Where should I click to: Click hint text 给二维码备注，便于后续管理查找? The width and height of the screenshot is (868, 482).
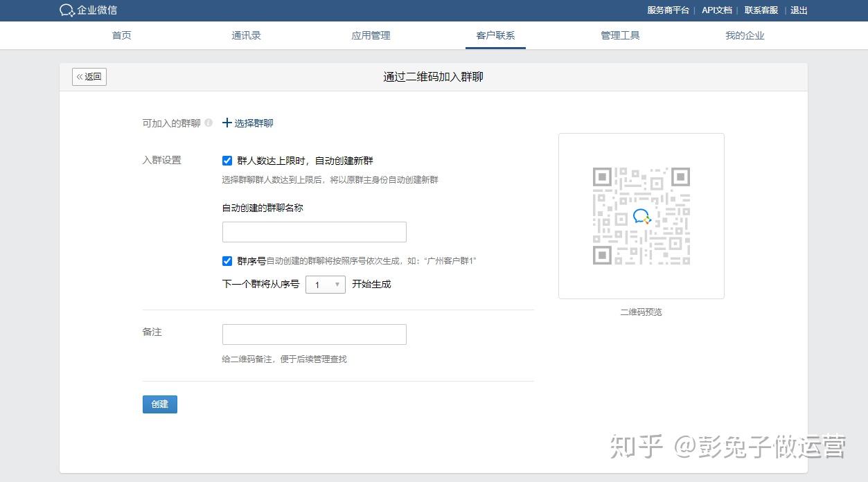285,359
